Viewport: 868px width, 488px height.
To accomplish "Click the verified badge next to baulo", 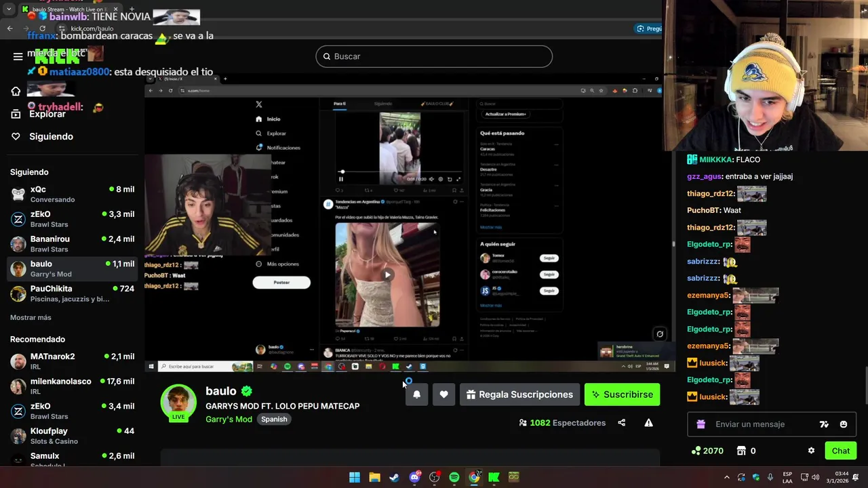I will pyautogui.click(x=247, y=391).
